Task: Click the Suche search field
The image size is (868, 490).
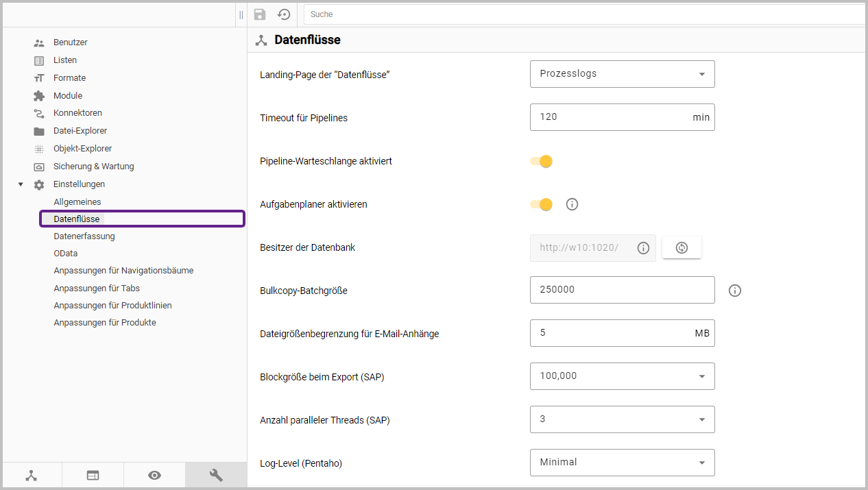Action: pyautogui.click(x=583, y=14)
